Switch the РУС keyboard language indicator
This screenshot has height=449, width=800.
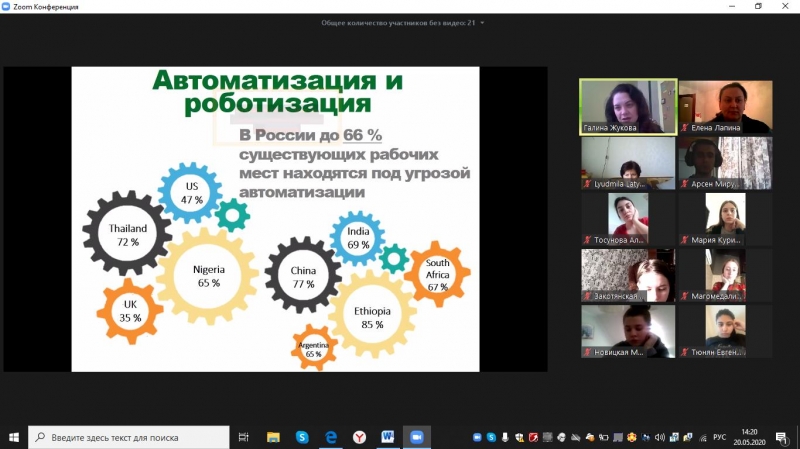point(722,437)
